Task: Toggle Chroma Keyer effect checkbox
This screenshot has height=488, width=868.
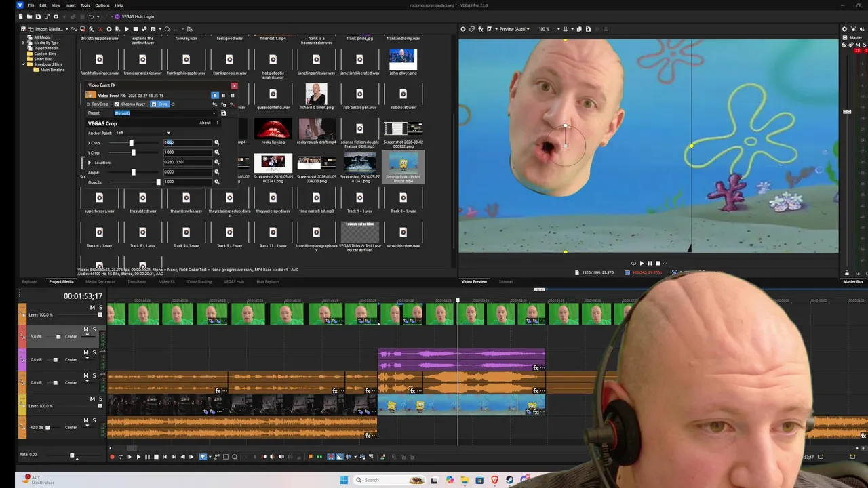Action: (117, 104)
